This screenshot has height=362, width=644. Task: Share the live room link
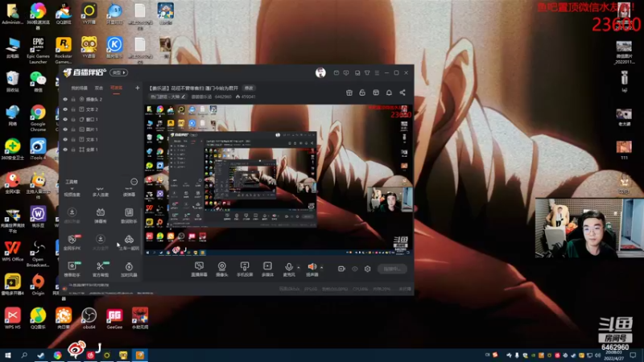pos(402,93)
